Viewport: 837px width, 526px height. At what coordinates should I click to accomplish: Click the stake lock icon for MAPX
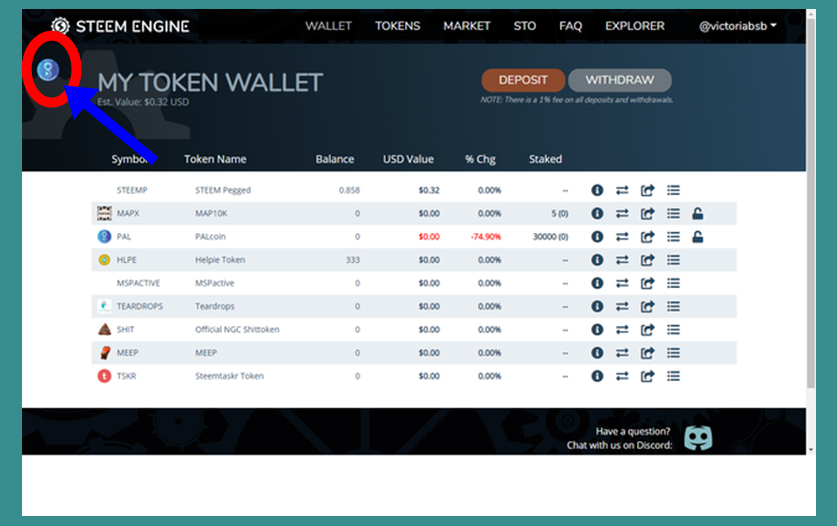[x=698, y=214]
